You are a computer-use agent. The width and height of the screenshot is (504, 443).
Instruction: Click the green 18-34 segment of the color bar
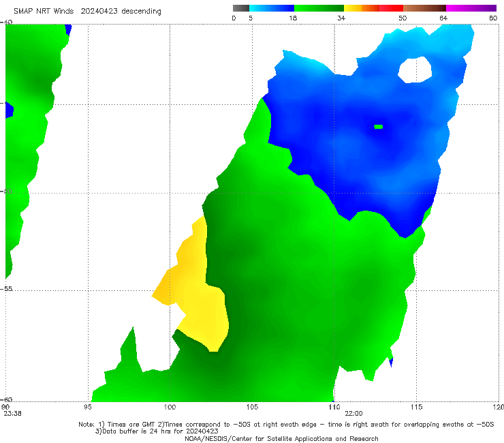point(319,8)
